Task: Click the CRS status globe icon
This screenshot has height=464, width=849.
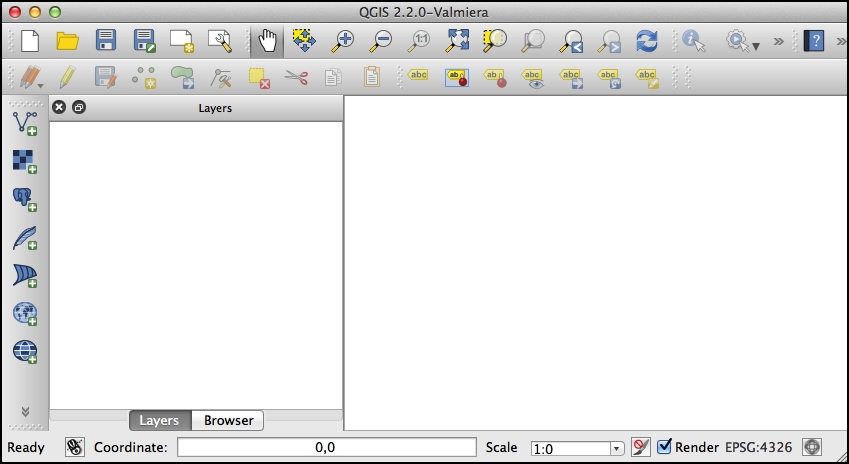Action: (812, 447)
